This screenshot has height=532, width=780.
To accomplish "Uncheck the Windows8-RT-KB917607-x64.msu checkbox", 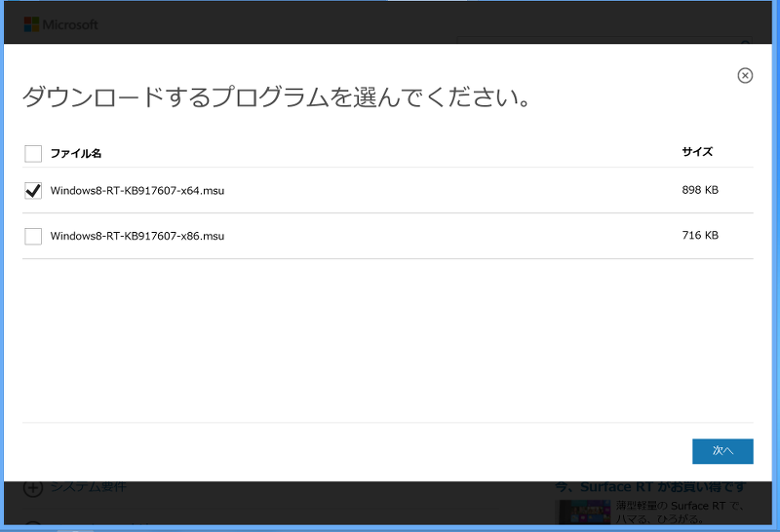I will point(33,191).
